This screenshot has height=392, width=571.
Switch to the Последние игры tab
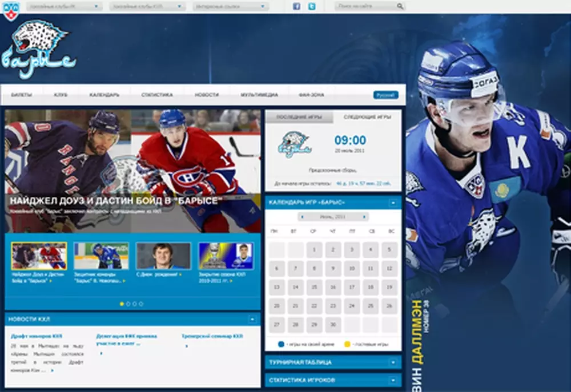point(299,117)
